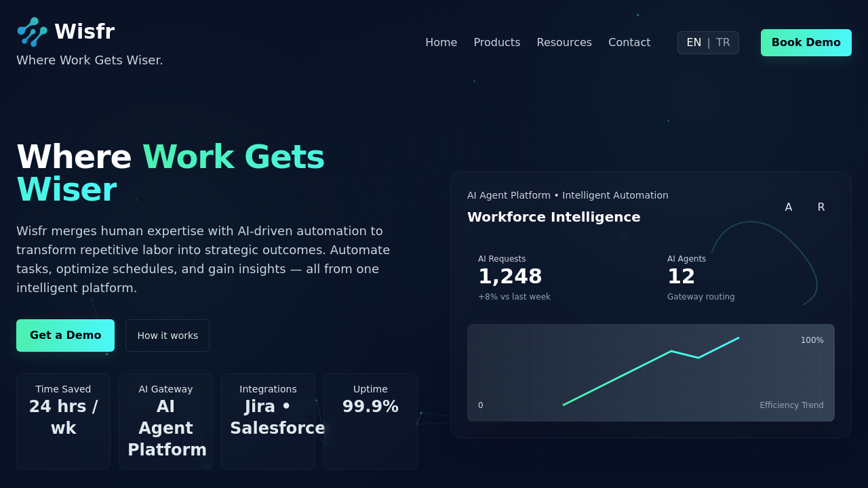This screenshot has width=868, height=488.
Task: Select the Uptime 99.9% card
Action: click(370, 421)
